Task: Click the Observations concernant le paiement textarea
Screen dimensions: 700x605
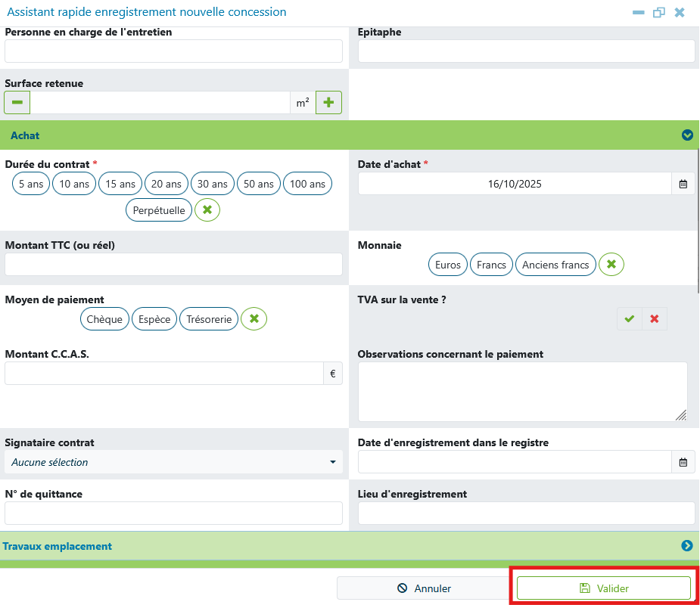Action: point(523,391)
